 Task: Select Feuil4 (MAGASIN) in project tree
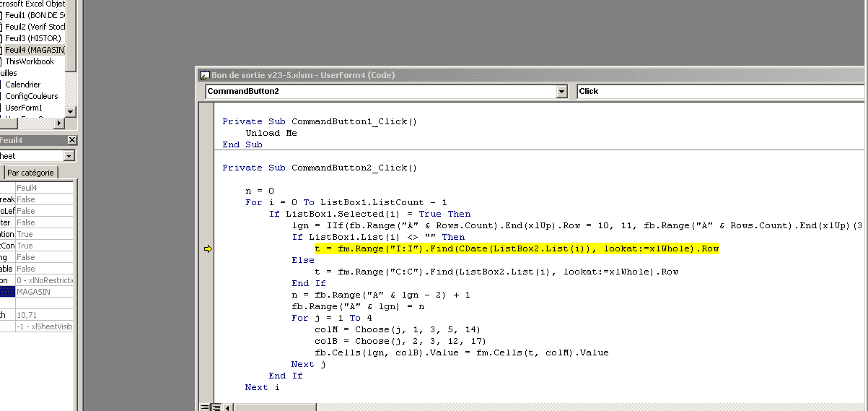(35, 50)
